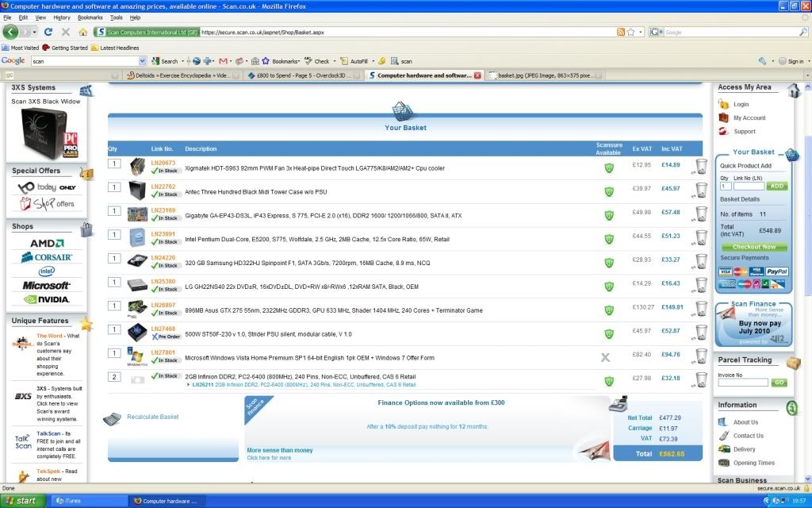
Task: Open Gmail icon in Google toolbar
Action: (x=223, y=61)
